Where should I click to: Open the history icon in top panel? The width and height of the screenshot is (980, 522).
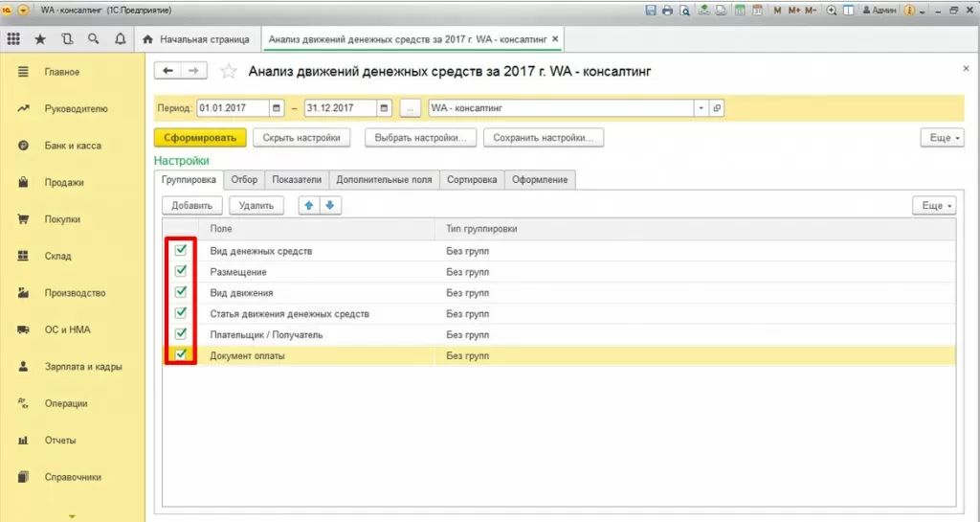[x=67, y=38]
